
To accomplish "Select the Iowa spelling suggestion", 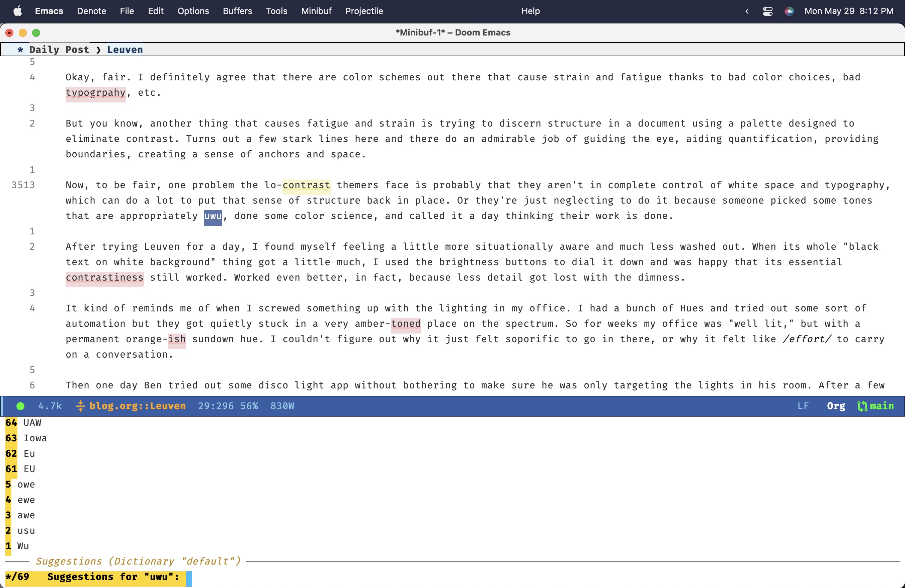I will [x=35, y=438].
